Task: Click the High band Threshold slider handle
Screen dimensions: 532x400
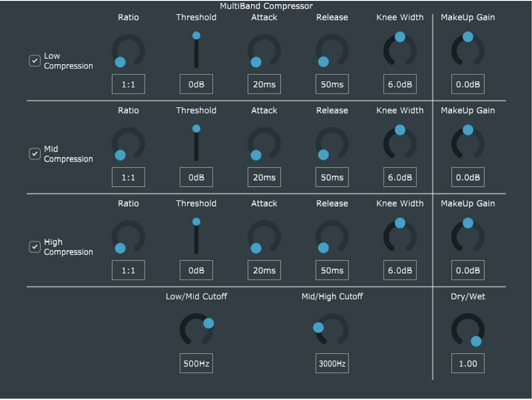Action: (196, 222)
